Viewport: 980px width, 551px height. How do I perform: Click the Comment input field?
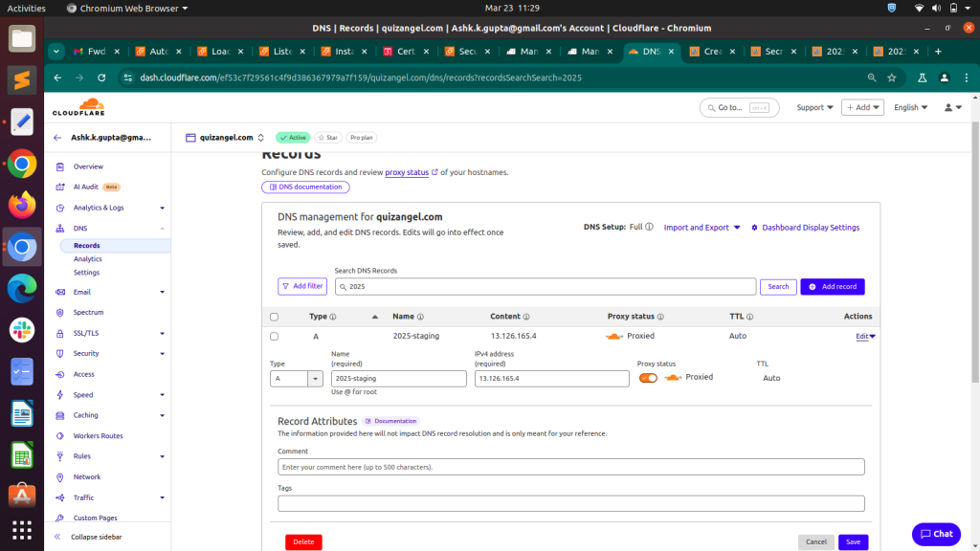571,467
